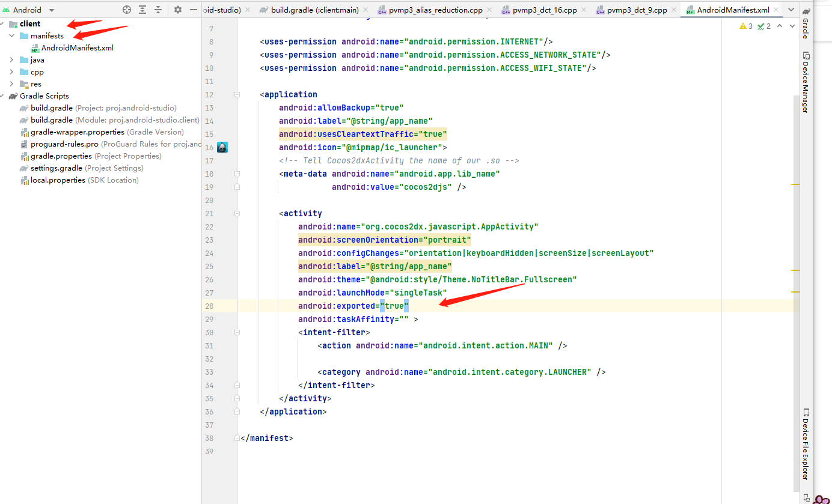832x504 pixels.
Task: Show the hidden editor tabs dropdown
Action: coord(791,10)
